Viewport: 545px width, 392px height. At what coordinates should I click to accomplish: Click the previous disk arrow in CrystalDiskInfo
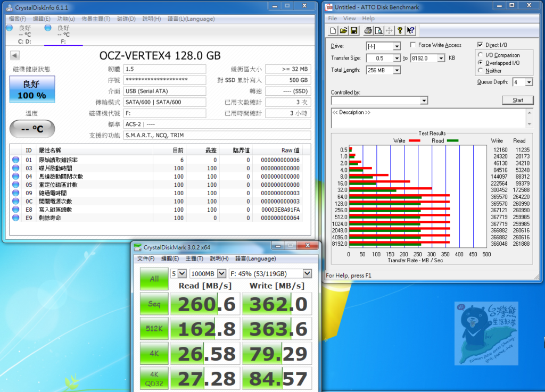click(x=14, y=56)
